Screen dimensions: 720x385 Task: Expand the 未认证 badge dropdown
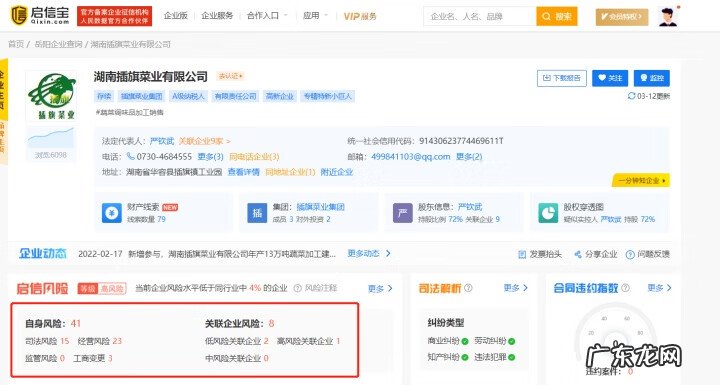click(231, 76)
